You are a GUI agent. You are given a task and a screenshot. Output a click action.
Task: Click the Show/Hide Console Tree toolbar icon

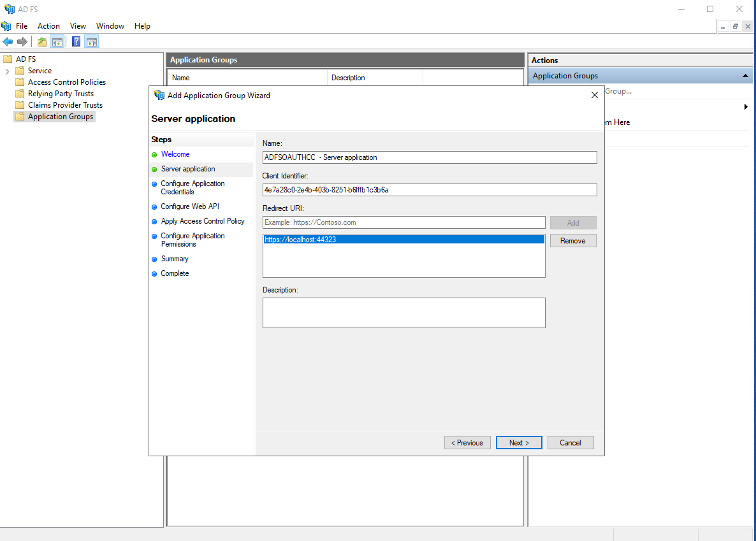(x=56, y=42)
